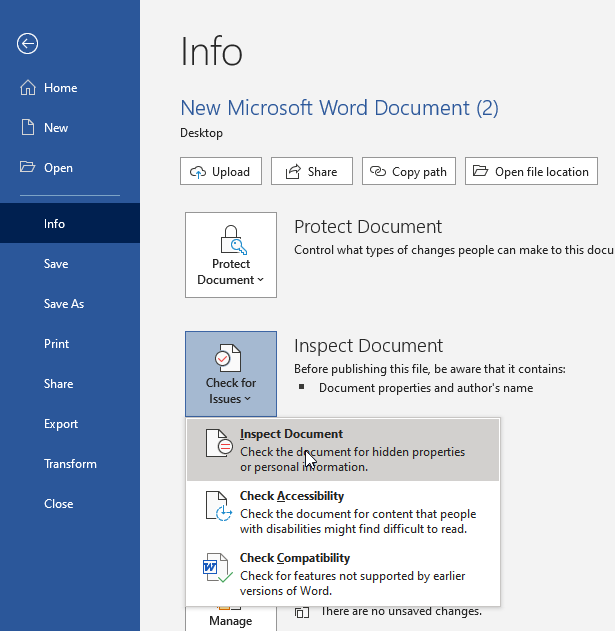Image resolution: width=615 pixels, height=631 pixels.
Task: Click the cloud icon on Upload button
Action: click(198, 172)
